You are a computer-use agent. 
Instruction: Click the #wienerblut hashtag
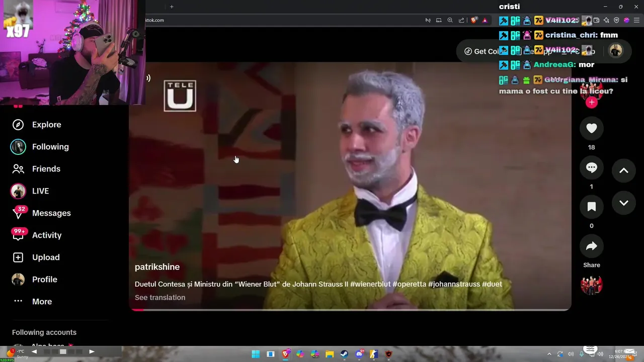[x=370, y=284]
